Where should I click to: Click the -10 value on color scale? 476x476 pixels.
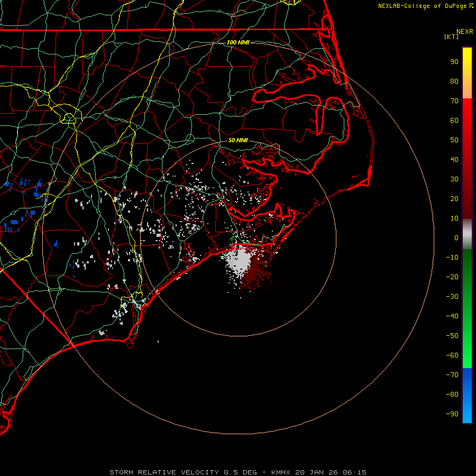[452, 258]
